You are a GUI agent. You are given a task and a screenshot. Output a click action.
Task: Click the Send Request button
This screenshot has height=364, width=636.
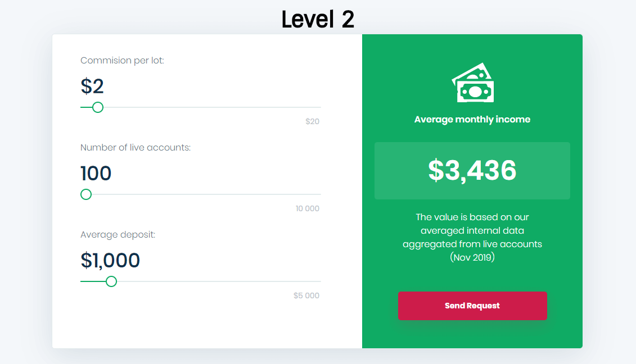pos(472,306)
